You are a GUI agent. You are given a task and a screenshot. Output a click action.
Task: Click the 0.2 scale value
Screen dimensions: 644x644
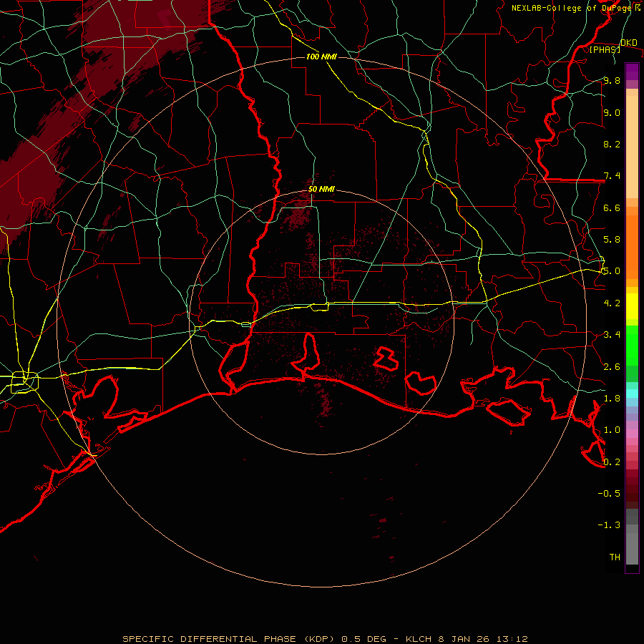[612, 462]
